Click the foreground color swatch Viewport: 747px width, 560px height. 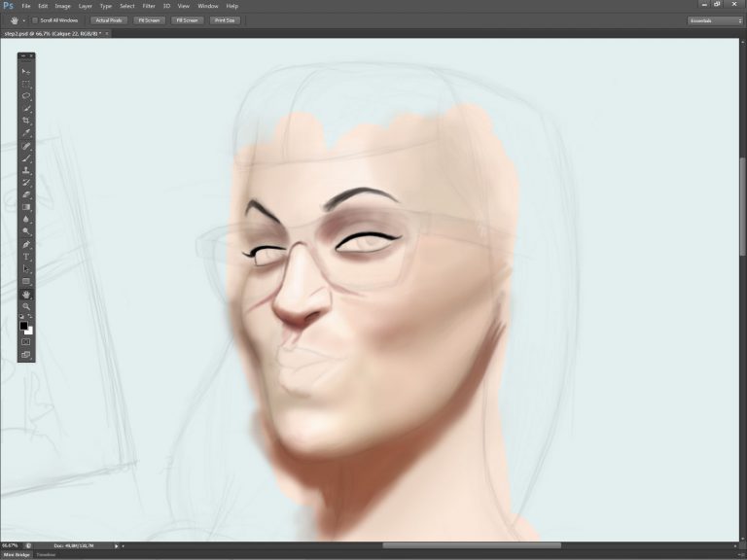24,326
